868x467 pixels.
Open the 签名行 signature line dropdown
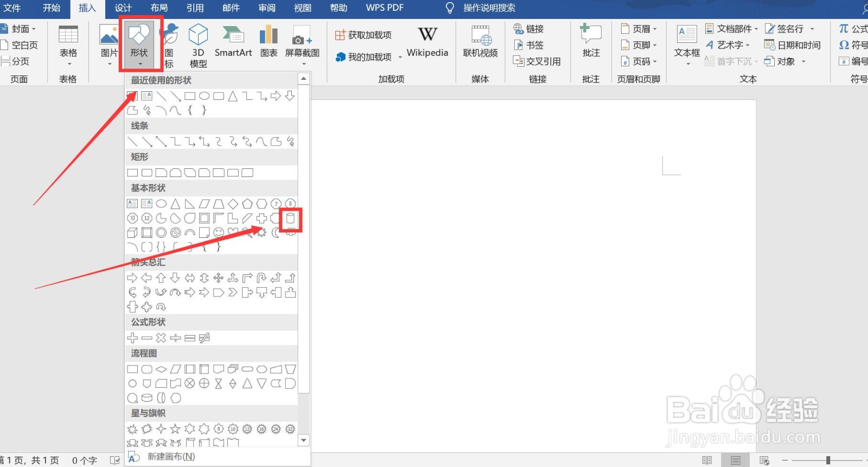(789, 29)
